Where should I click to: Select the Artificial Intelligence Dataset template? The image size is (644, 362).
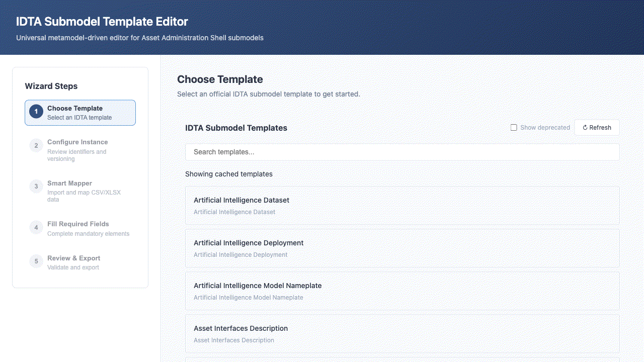tap(402, 205)
